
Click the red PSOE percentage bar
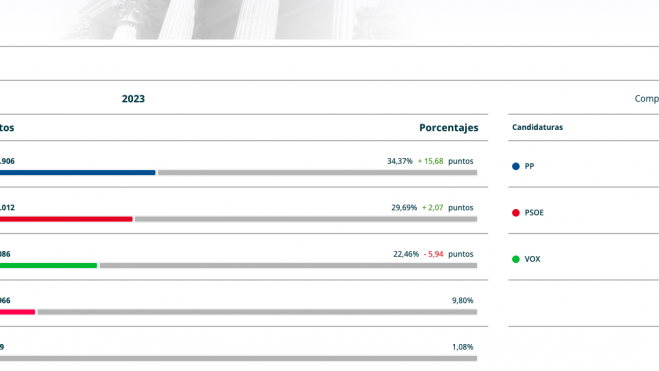(66, 219)
